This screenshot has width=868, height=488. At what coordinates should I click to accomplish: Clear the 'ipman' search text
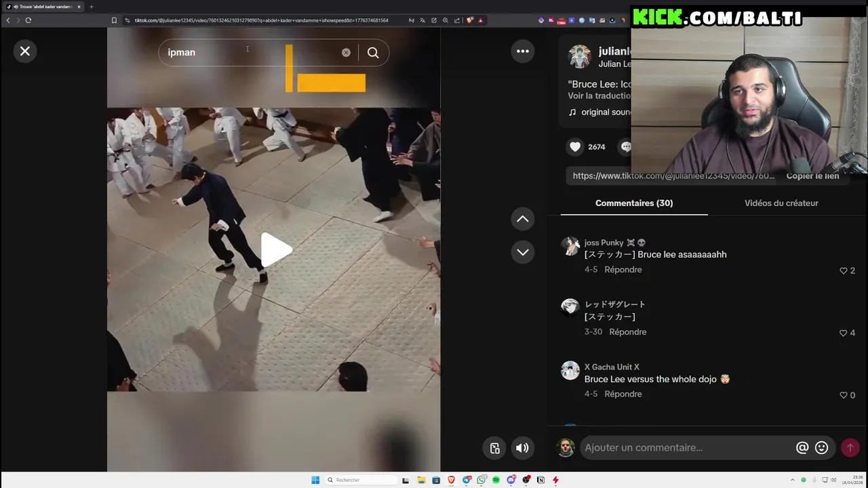click(x=346, y=52)
